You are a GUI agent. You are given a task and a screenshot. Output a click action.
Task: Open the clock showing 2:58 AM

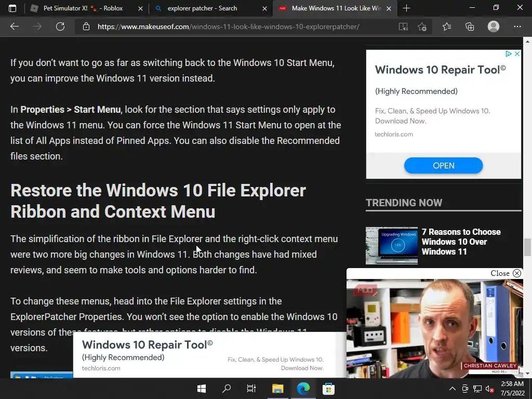(x=512, y=389)
